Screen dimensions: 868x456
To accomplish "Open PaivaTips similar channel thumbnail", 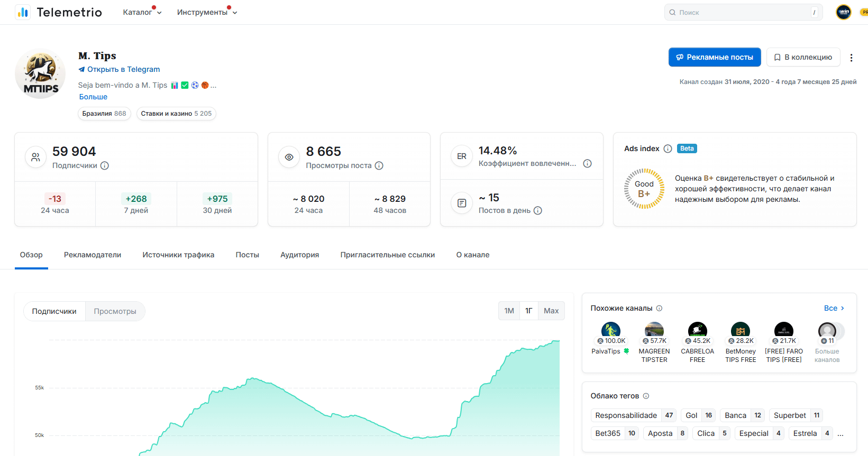I will point(610,331).
